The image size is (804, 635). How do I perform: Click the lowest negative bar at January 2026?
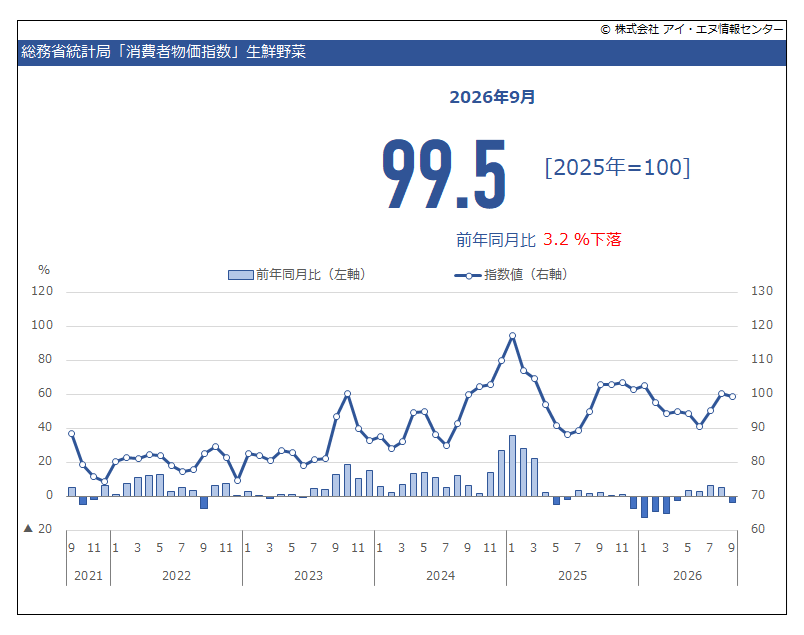[x=644, y=507]
